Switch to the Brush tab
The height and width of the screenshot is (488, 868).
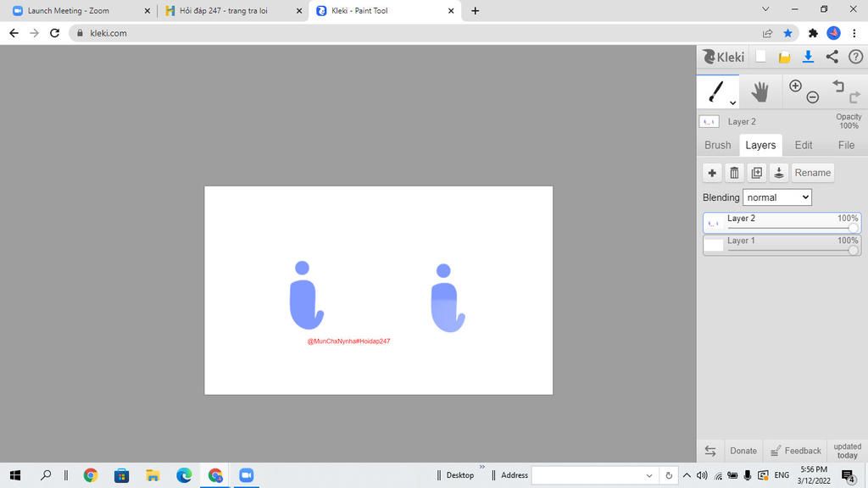point(717,145)
